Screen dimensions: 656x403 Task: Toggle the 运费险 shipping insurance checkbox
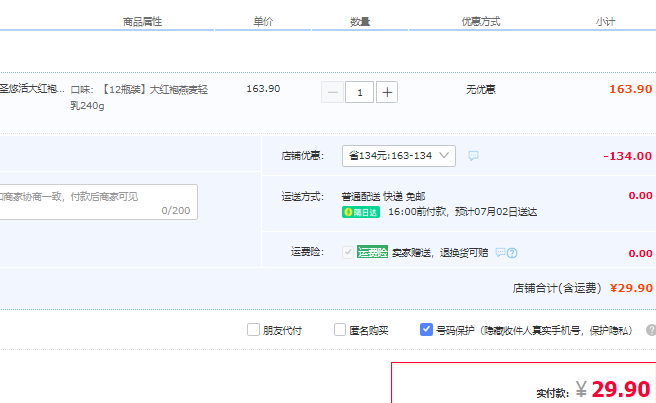[x=348, y=252]
